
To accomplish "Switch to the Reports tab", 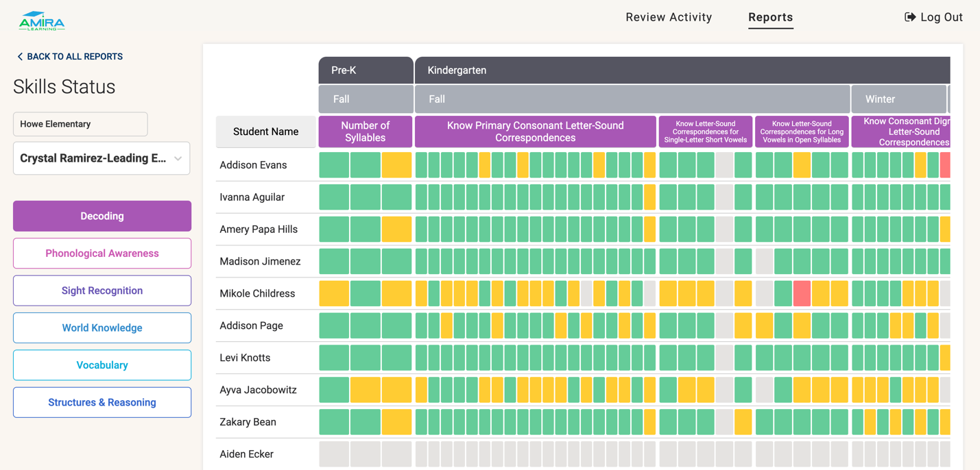I will (x=770, y=17).
